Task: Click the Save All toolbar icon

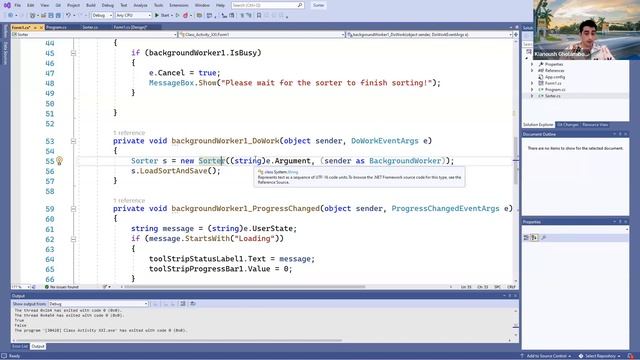Action: 58,16
